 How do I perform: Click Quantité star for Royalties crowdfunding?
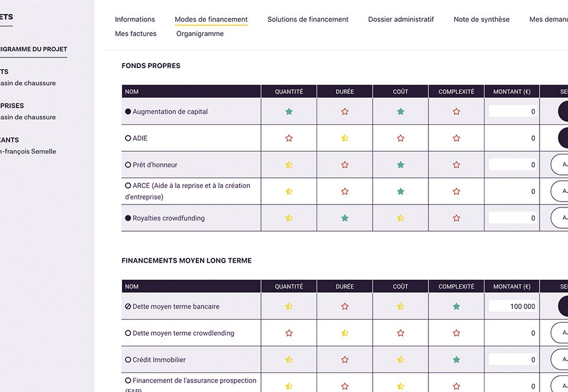289,218
